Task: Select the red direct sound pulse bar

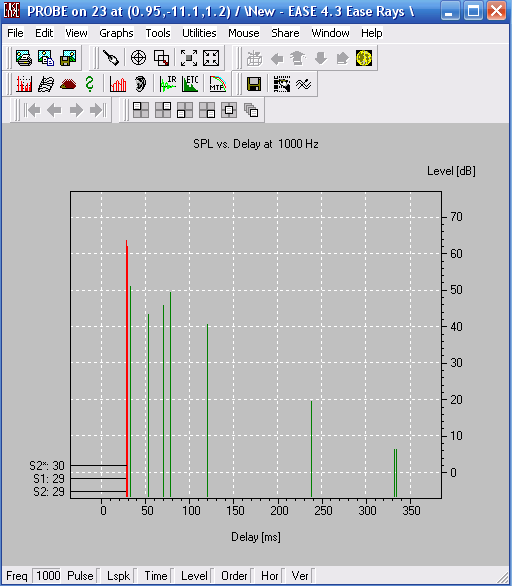Action: pos(127,368)
